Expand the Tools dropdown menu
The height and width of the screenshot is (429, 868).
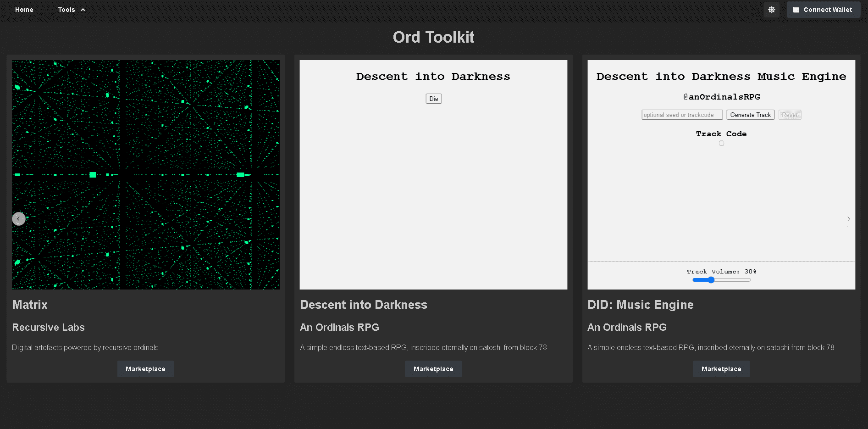pos(71,10)
